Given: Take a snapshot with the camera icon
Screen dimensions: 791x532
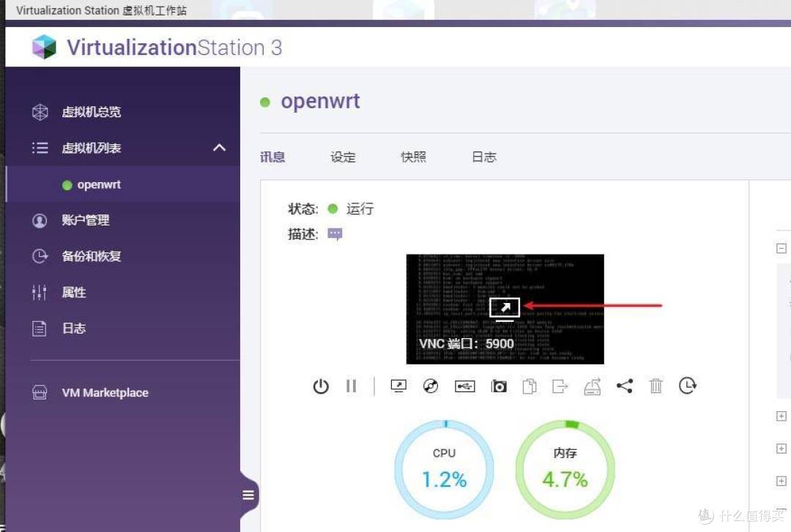Looking at the screenshot, I should tap(499, 386).
